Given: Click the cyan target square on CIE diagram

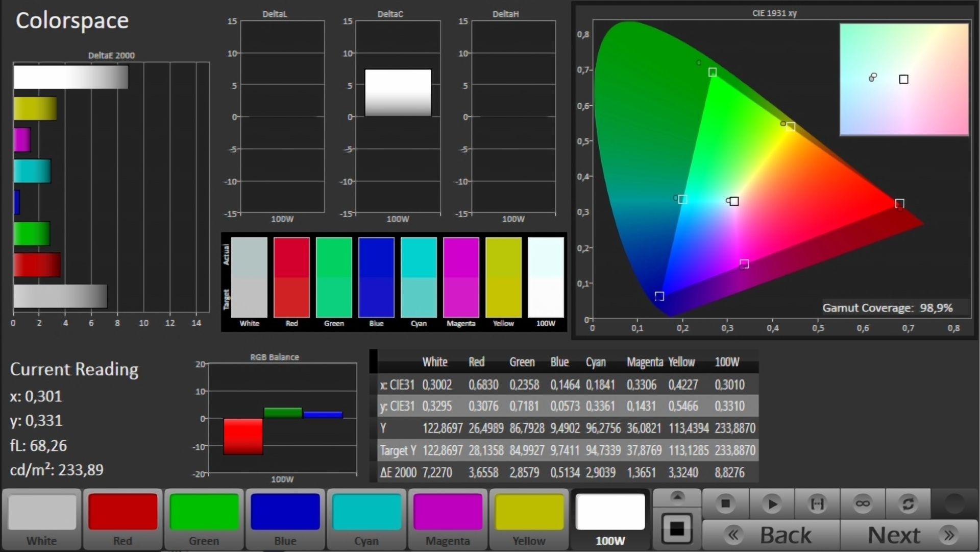Looking at the screenshot, I should point(682,199).
